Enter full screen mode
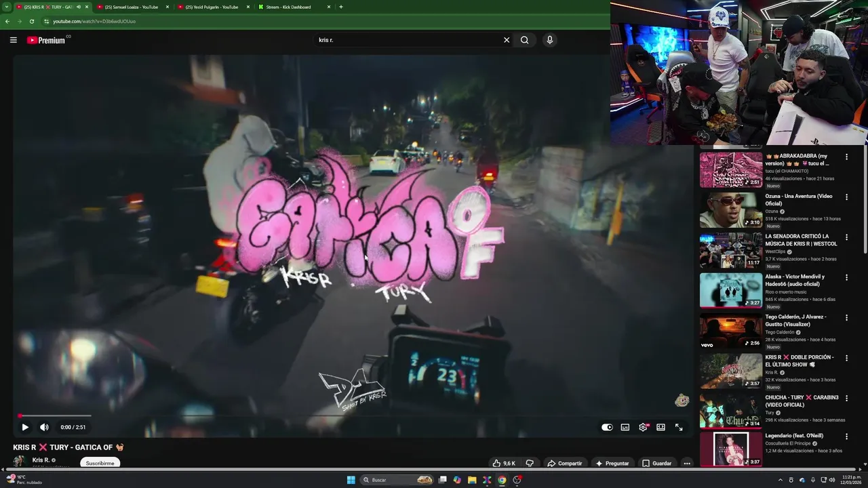The height and width of the screenshot is (488, 868). point(679,427)
